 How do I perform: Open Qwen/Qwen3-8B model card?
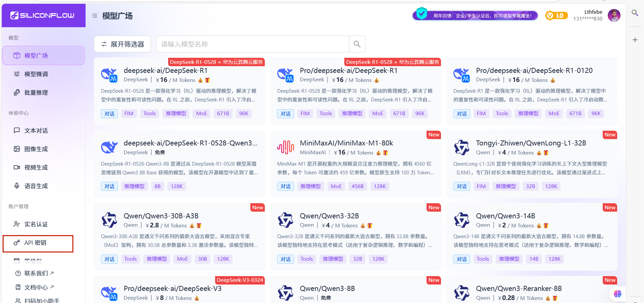click(x=356, y=290)
